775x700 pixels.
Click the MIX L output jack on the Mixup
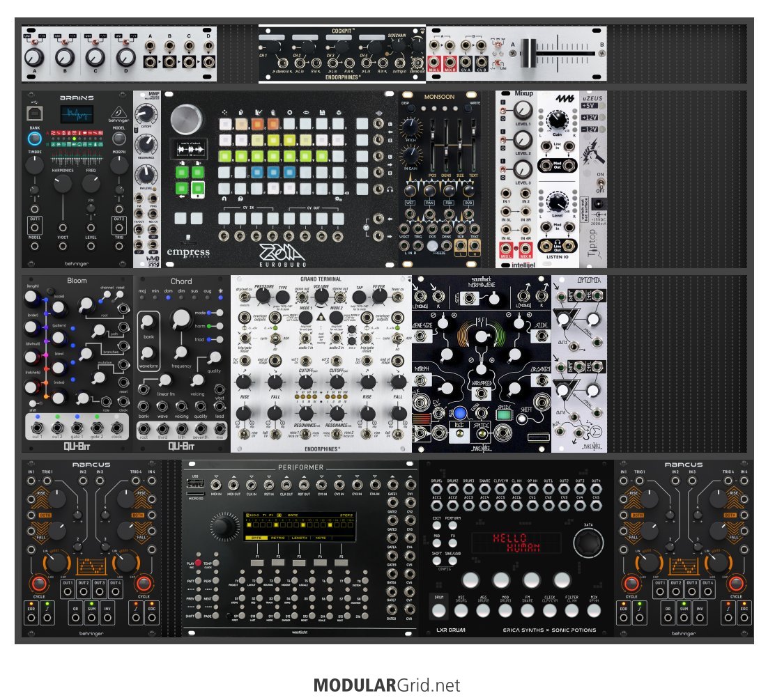505,247
